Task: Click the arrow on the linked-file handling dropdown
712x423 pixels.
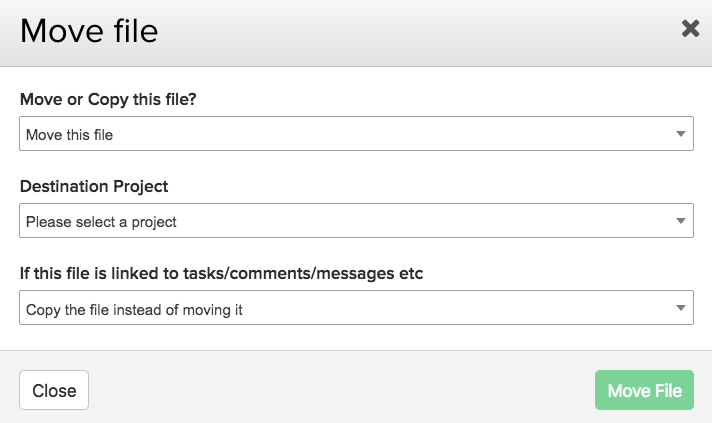Action: point(680,308)
